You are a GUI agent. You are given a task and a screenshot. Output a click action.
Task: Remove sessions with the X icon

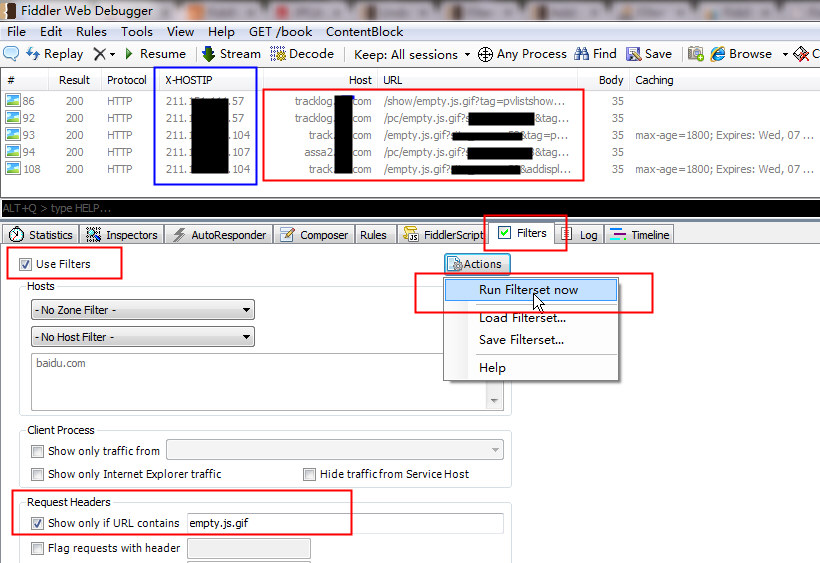[x=99, y=54]
